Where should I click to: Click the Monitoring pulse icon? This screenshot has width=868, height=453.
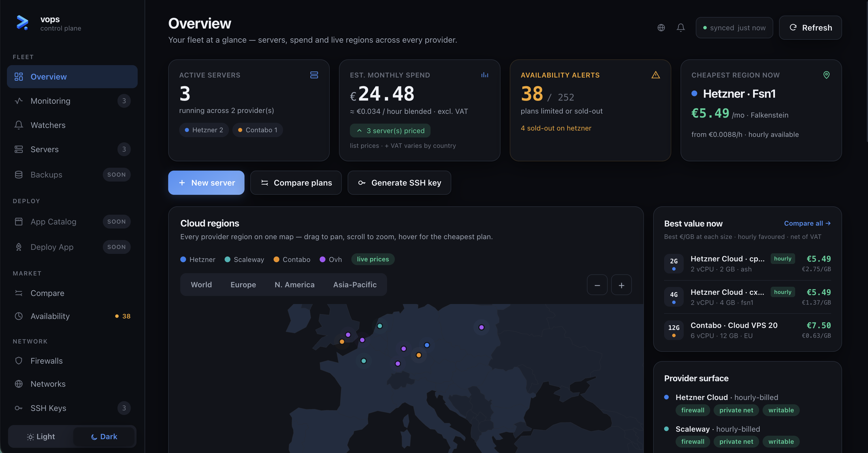pyautogui.click(x=19, y=101)
